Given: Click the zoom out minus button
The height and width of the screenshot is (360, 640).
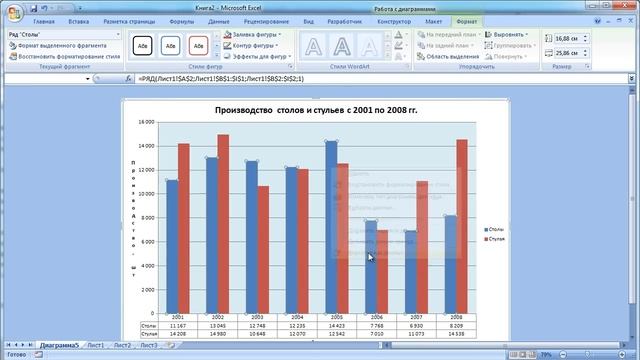Looking at the screenshot, I should pyautogui.click(x=564, y=355).
